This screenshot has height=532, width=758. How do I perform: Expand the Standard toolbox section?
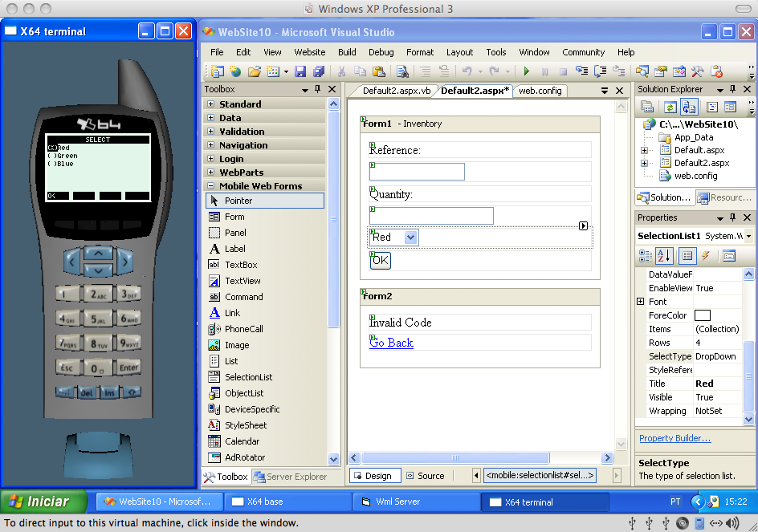(x=210, y=104)
